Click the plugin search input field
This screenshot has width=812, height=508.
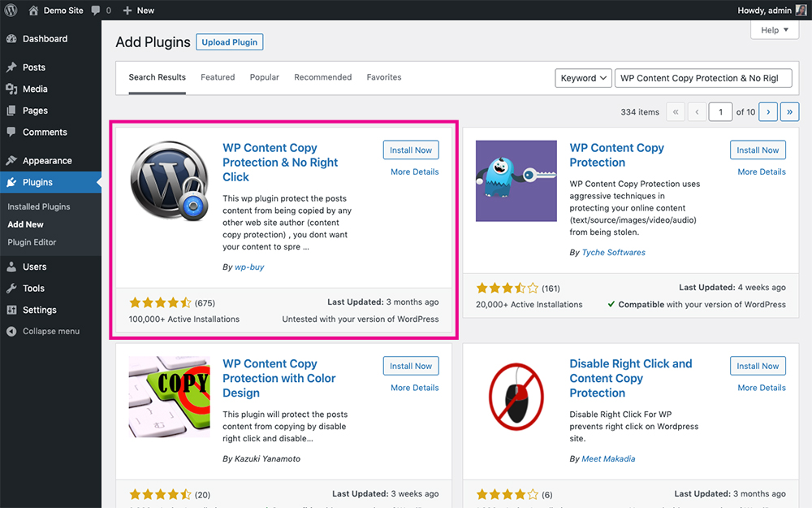tap(703, 78)
